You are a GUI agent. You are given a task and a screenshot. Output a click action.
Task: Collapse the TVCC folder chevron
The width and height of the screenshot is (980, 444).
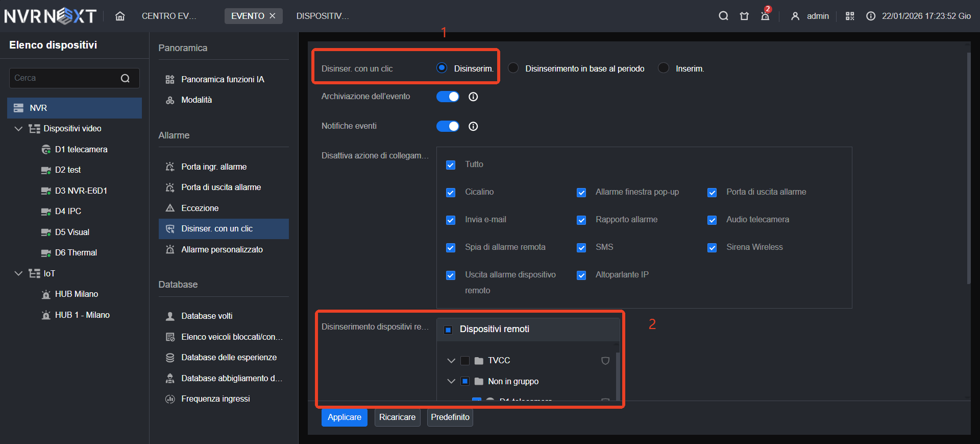pos(451,361)
